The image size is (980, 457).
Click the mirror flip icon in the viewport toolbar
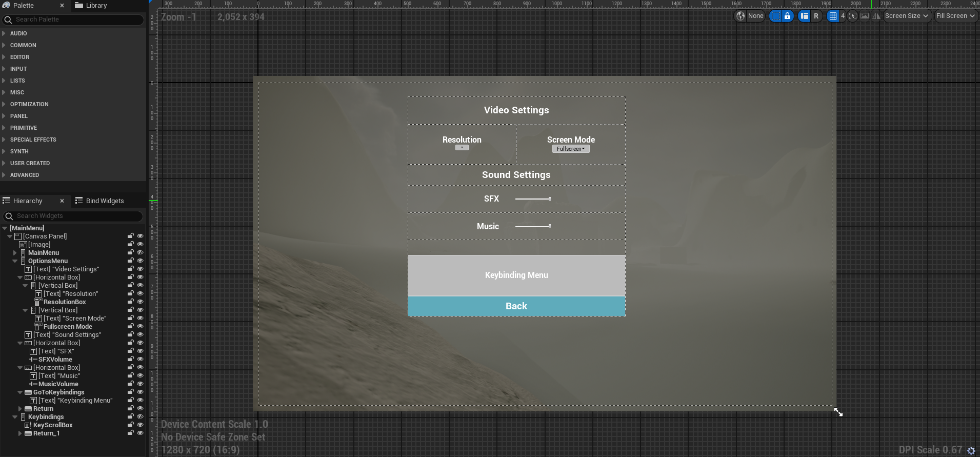click(876, 16)
